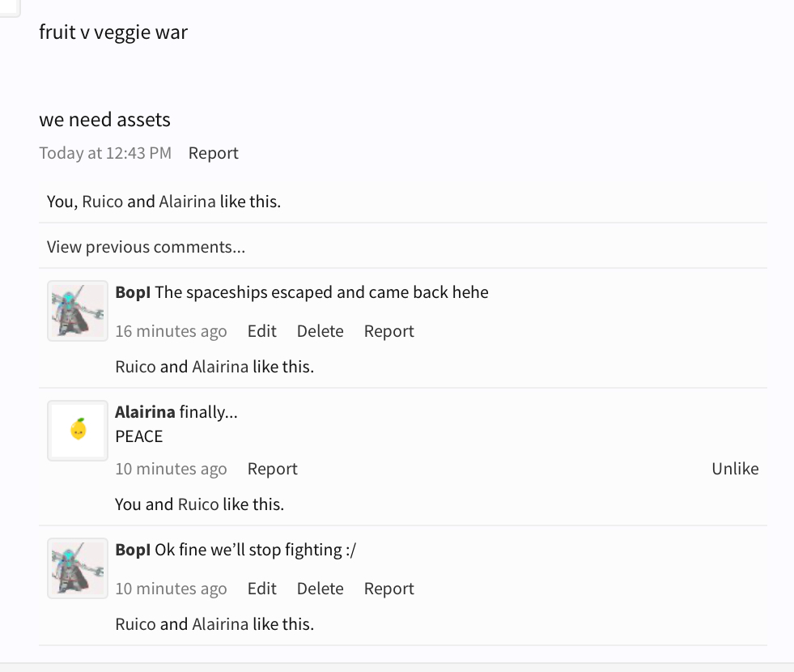Delete the 'Ok fine we'll stop fighting' comment
Screen dimensions: 794x672
pos(320,588)
